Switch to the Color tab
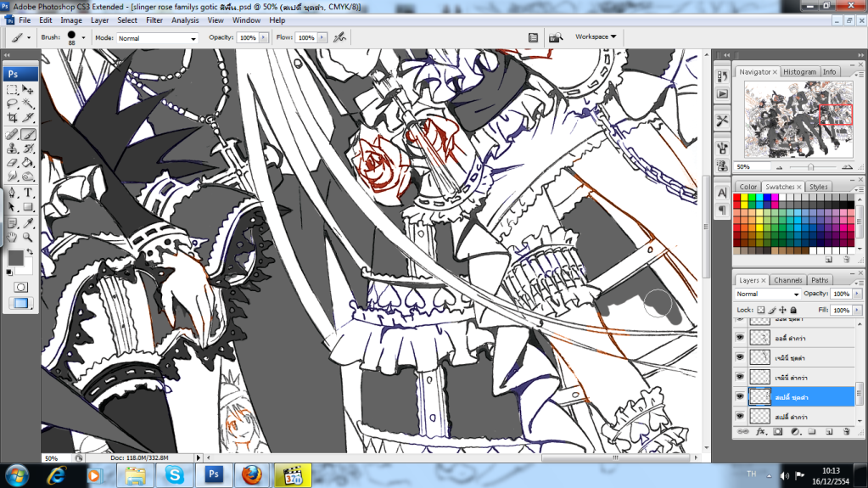The image size is (868, 488). [748, 187]
